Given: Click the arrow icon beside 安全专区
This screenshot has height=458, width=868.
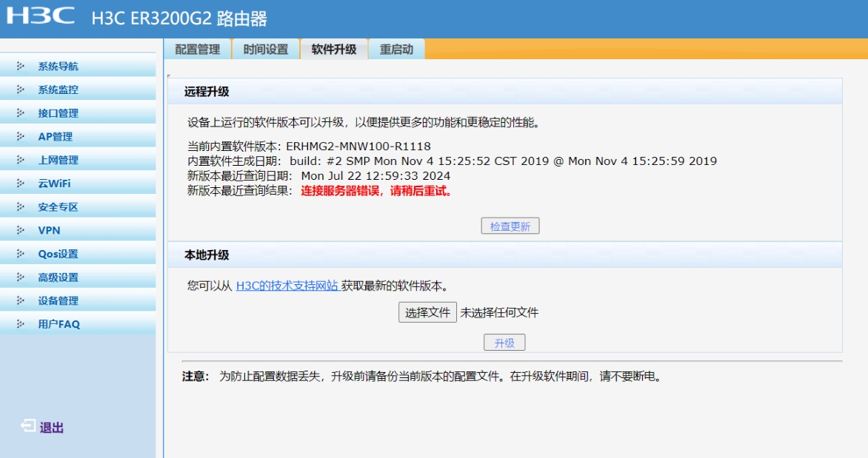Looking at the screenshot, I should click(x=21, y=207).
